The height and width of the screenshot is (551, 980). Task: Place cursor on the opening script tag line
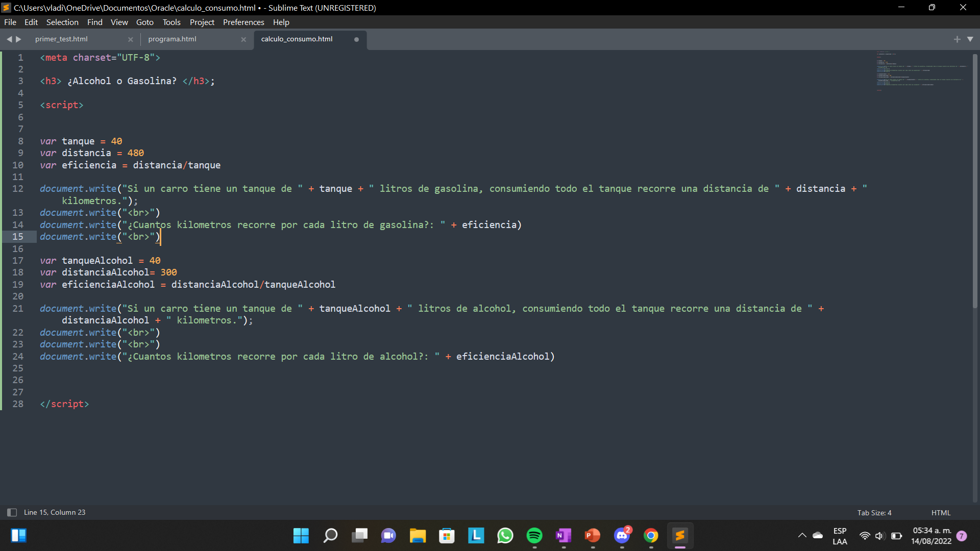[x=62, y=105]
